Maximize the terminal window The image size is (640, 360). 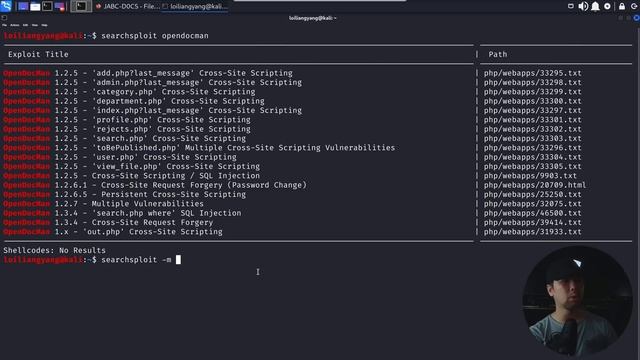[629, 18]
